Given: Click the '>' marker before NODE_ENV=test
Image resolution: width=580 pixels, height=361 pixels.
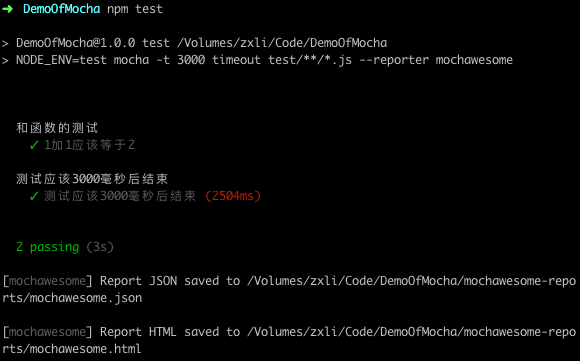Looking at the screenshot, I should (5, 60).
